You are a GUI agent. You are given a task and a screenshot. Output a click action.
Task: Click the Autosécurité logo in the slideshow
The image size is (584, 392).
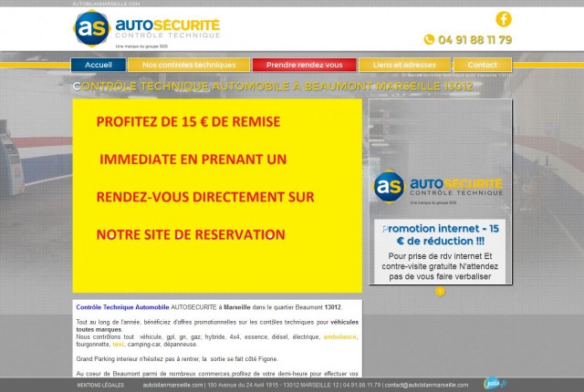438,187
